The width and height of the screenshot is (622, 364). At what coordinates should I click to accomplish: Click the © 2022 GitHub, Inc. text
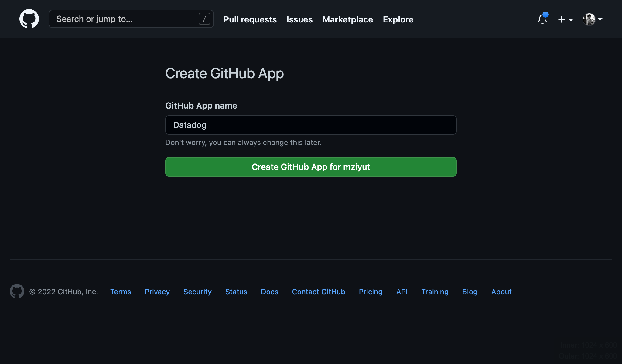[x=63, y=292]
